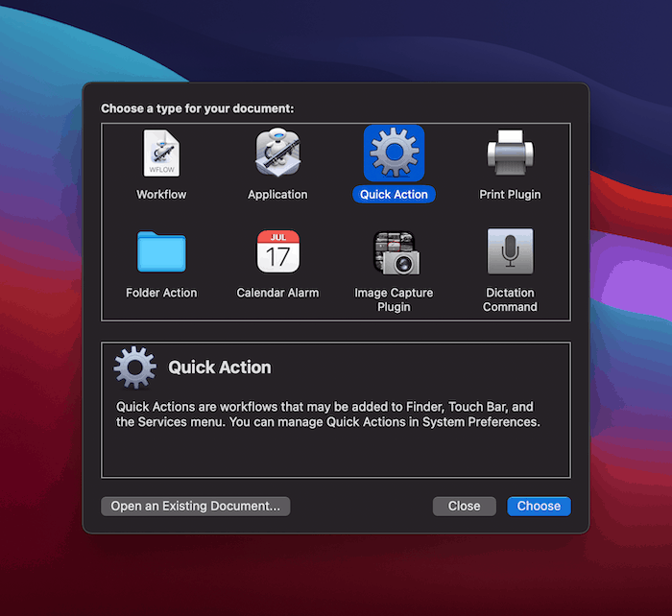Click the Print Plugin label
The width and height of the screenshot is (672, 616).
click(510, 195)
